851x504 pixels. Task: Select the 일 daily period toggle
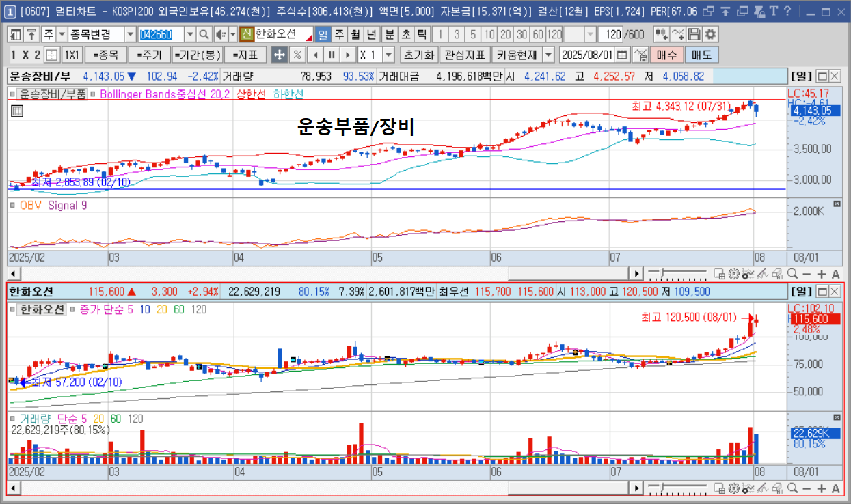pyautogui.click(x=323, y=34)
